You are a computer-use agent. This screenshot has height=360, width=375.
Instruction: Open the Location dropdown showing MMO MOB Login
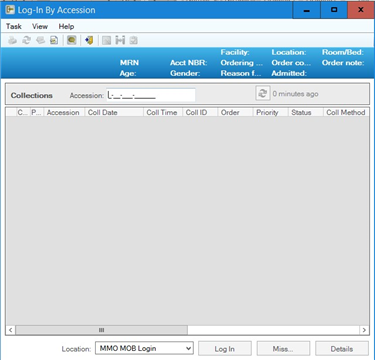point(144,348)
